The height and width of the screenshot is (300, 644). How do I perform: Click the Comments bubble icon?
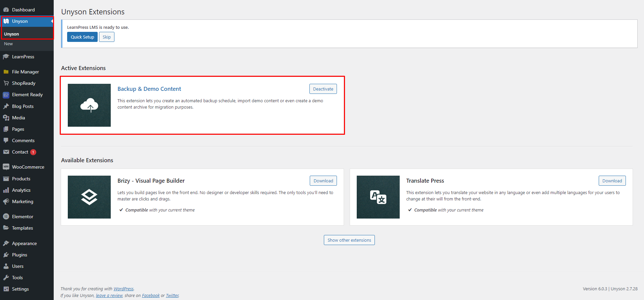(6, 140)
